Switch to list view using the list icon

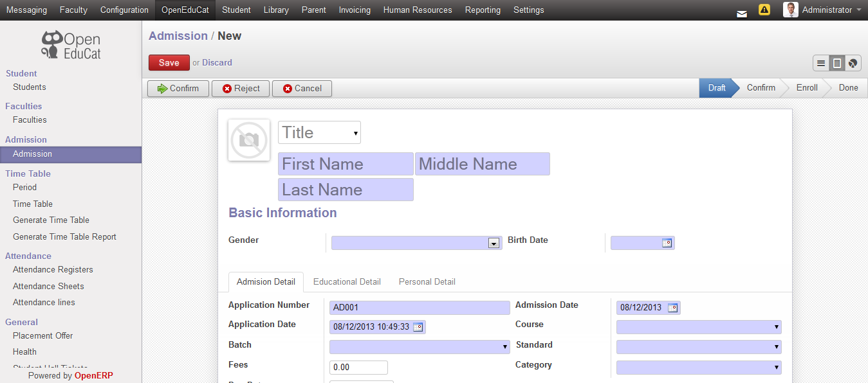click(820, 64)
